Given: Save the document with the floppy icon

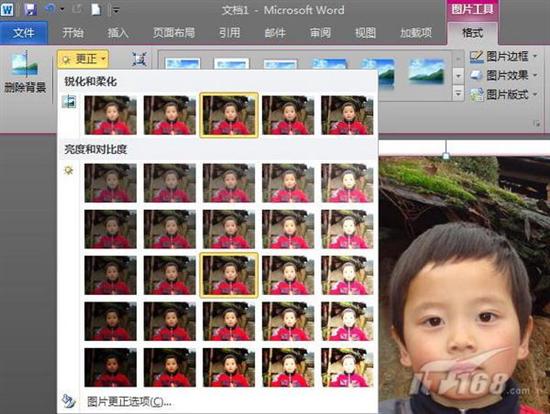Looking at the screenshot, I should (x=31, y=9).
